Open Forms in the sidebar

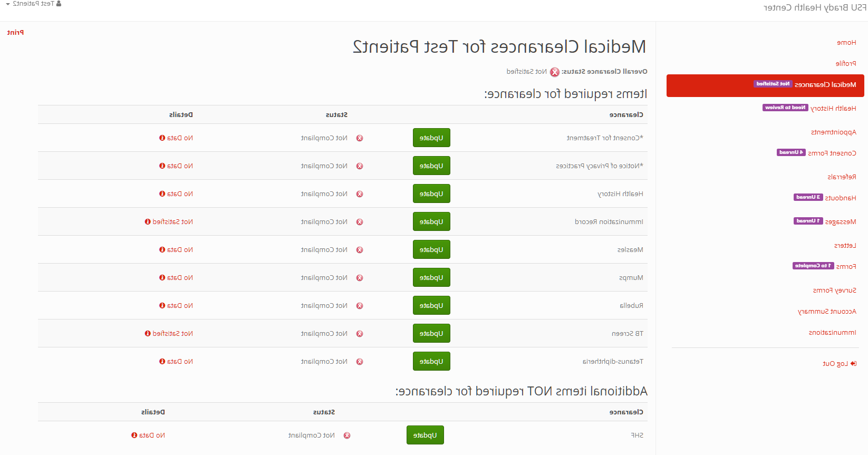pos(846,266)
